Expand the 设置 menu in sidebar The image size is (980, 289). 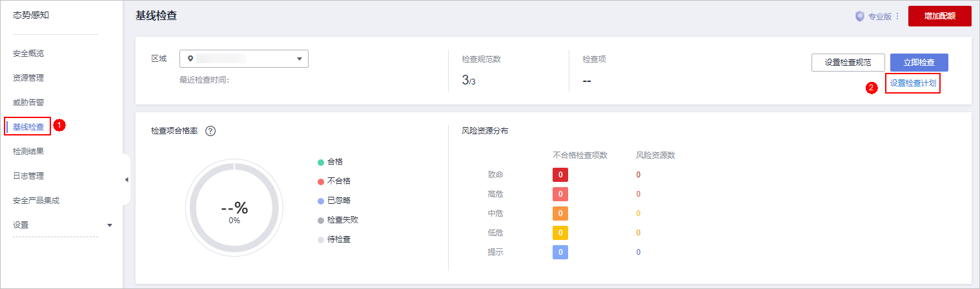click(x=109, y=225)
